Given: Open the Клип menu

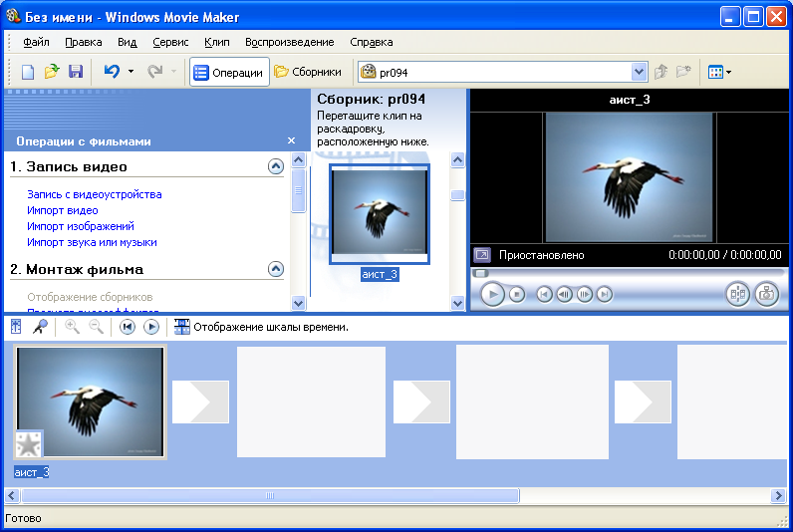Looking at the screenshot, I should point(217,42).
